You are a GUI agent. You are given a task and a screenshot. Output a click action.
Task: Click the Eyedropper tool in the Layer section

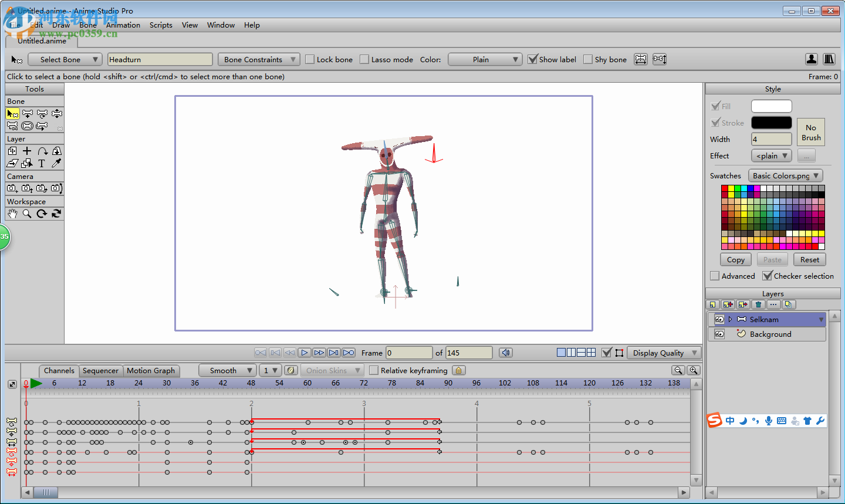56,163
